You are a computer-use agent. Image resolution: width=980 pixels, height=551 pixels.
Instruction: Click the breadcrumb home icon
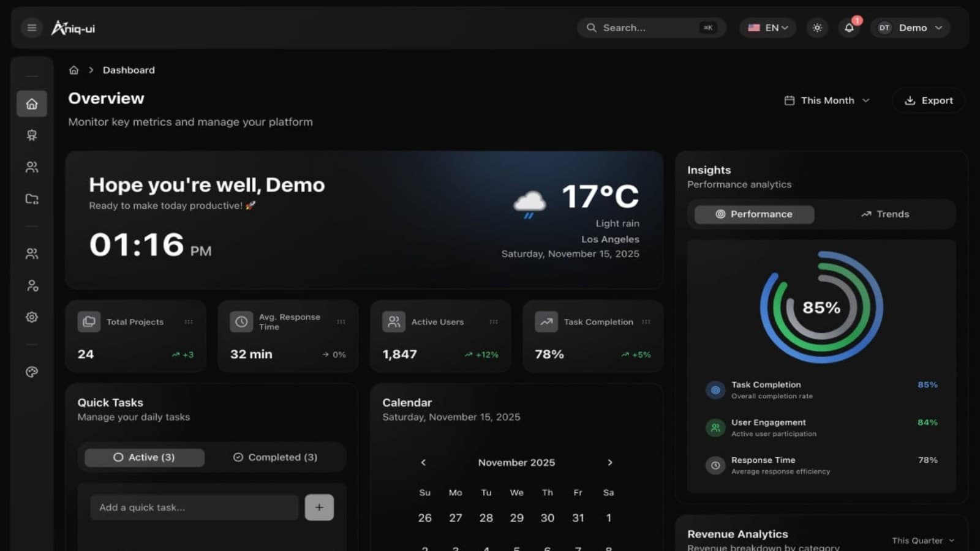pos(73,70)
